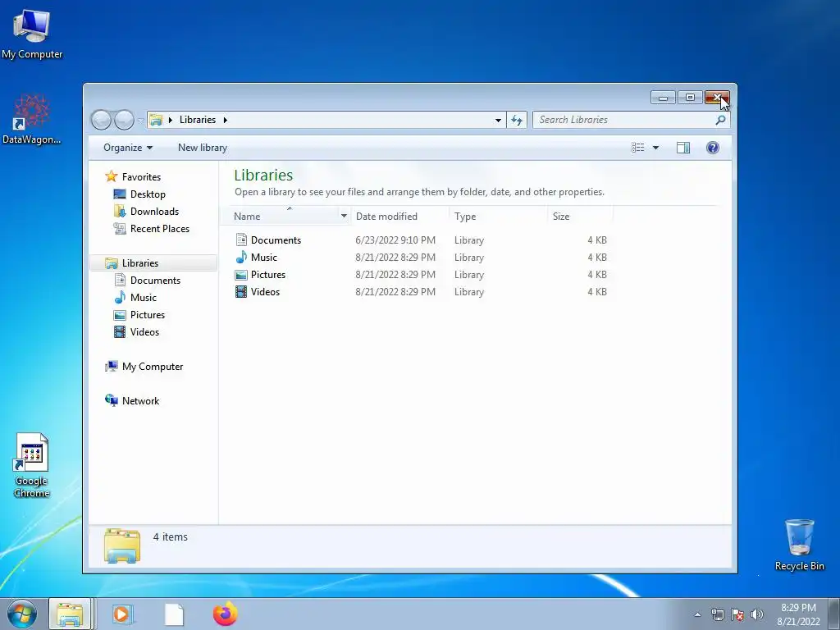Select the Google Chrome desktop shortcut
Screen dimensions: 840x630
pyautogui.click(x=32, y=466)
